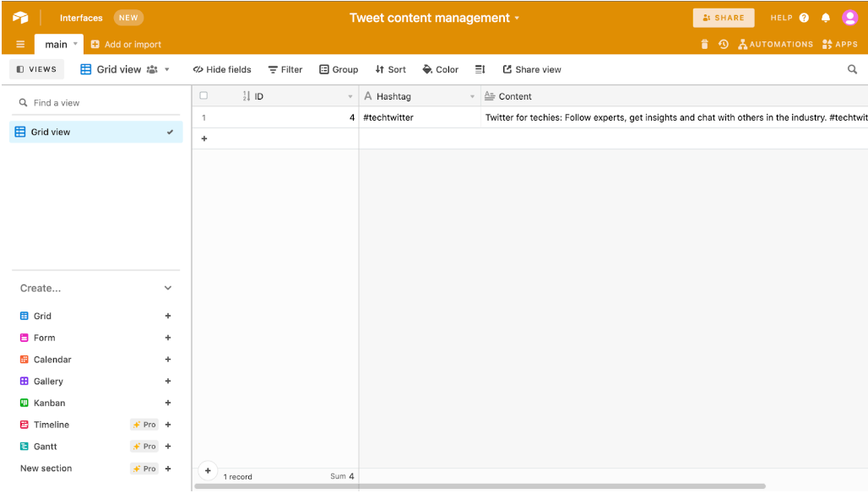Open the row height options icon
868x493 pixels.
point(480,69)
